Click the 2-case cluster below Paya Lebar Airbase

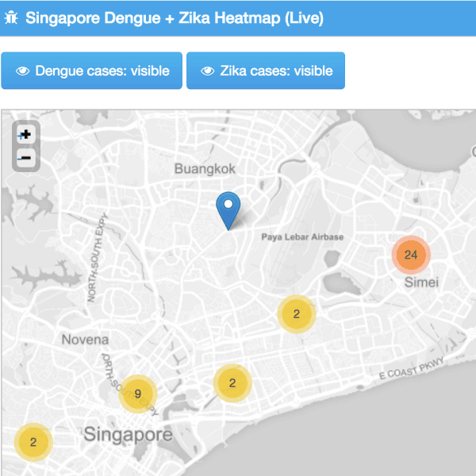pyautogui.click(x=296, y=314)
